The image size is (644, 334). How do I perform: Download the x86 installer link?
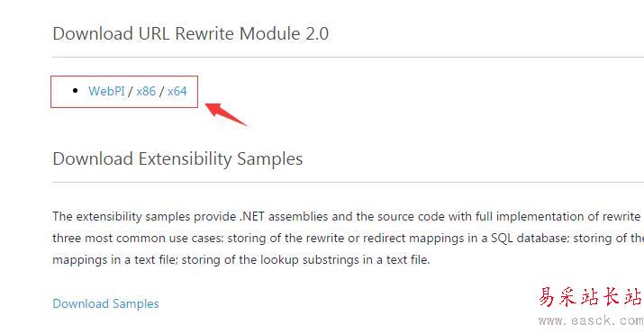(x=146, y=91)
